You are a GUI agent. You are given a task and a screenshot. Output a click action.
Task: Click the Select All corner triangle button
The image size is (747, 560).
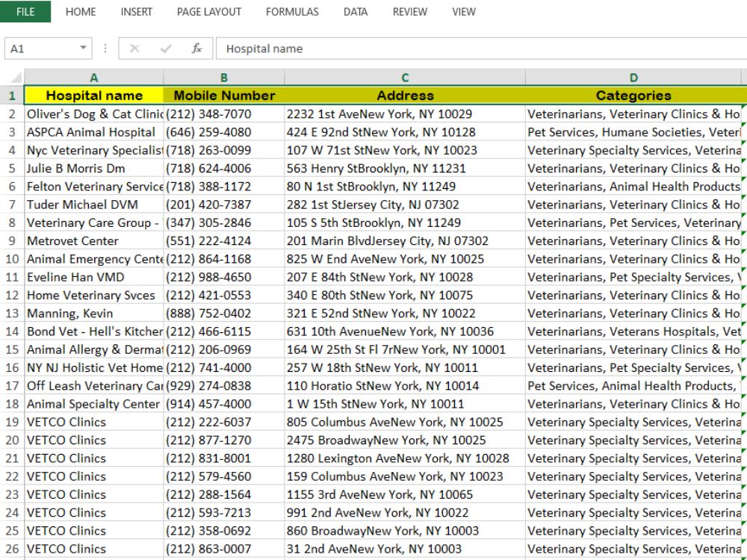coord(16,77)
